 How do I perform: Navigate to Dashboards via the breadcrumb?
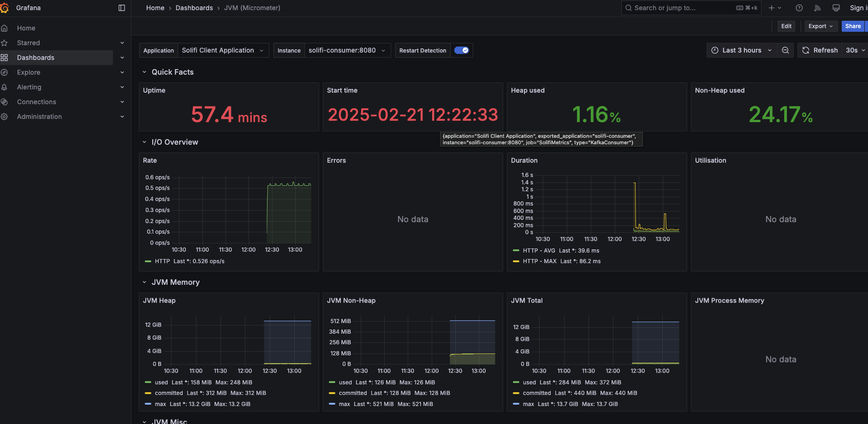click(x=194, y=8)
